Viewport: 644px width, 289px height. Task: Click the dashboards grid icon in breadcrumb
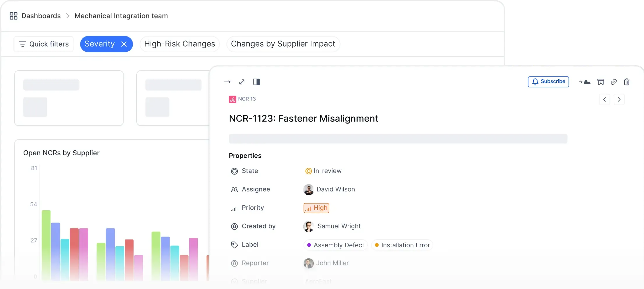click(x=13, y=16)
